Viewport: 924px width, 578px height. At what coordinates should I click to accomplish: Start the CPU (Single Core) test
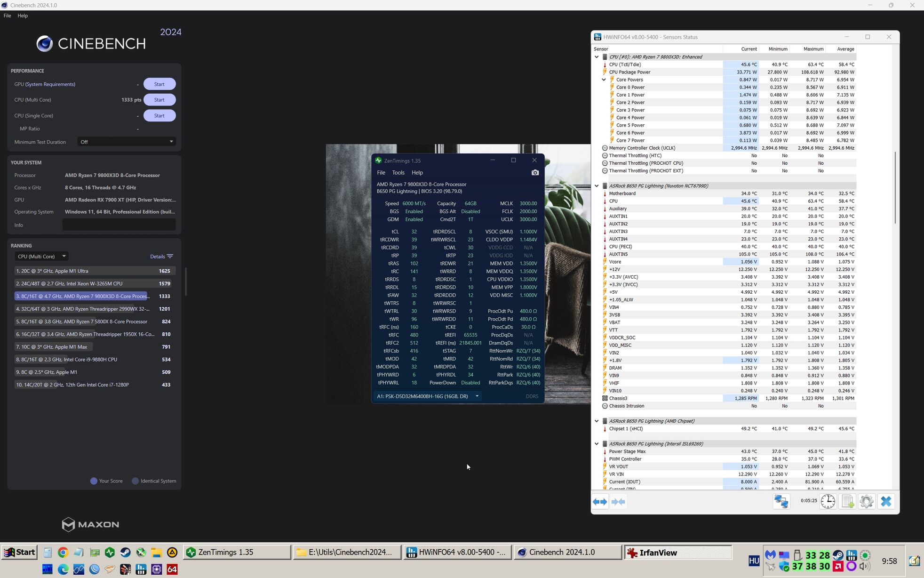(159, 116)
